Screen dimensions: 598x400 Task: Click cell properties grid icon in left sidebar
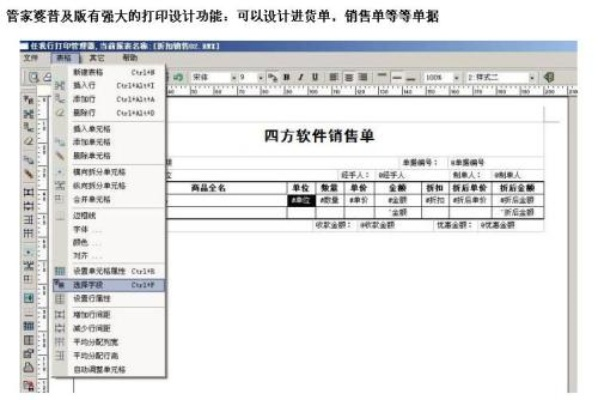(x=29, y=326)
